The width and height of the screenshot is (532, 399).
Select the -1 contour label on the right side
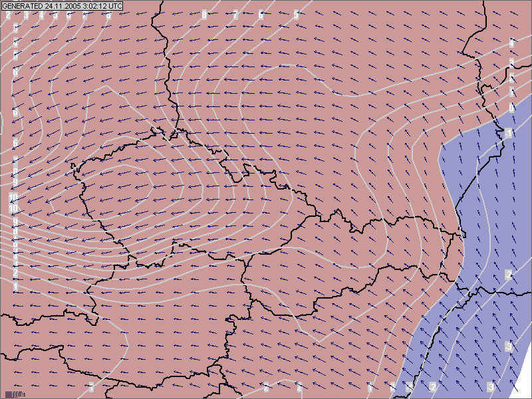click(509, 134)
